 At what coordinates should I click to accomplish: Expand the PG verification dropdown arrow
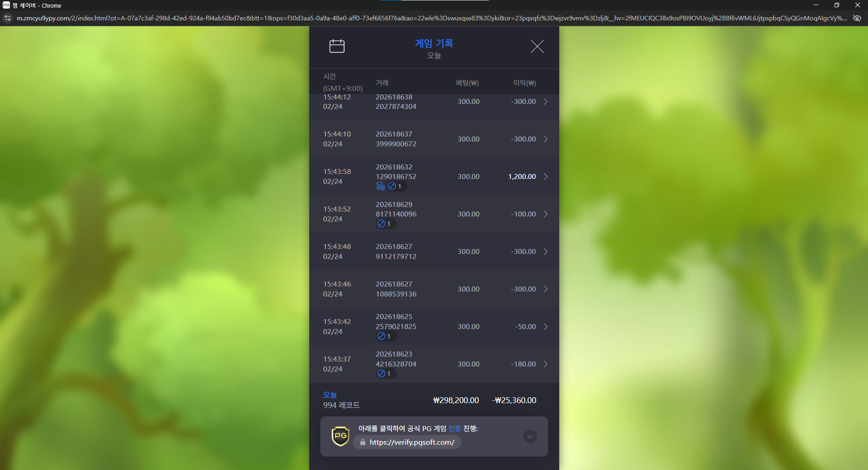(530, 436)
